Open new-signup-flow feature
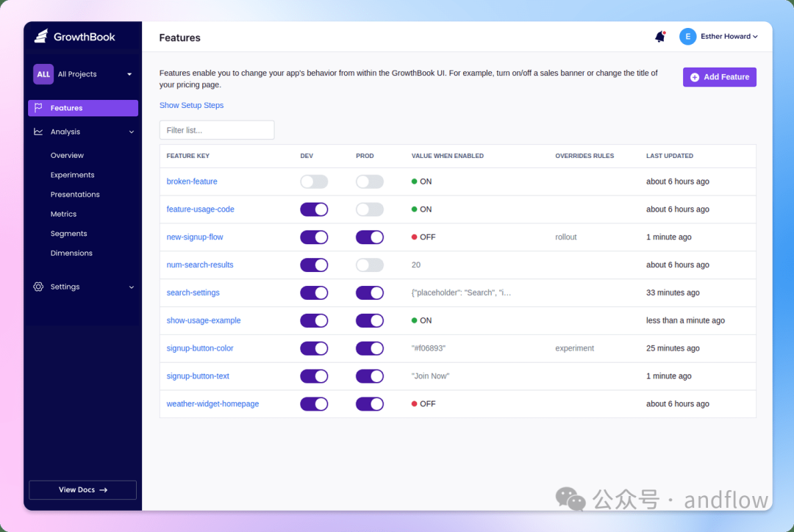The width and height of the screenshot is (794, 532). 195,237
